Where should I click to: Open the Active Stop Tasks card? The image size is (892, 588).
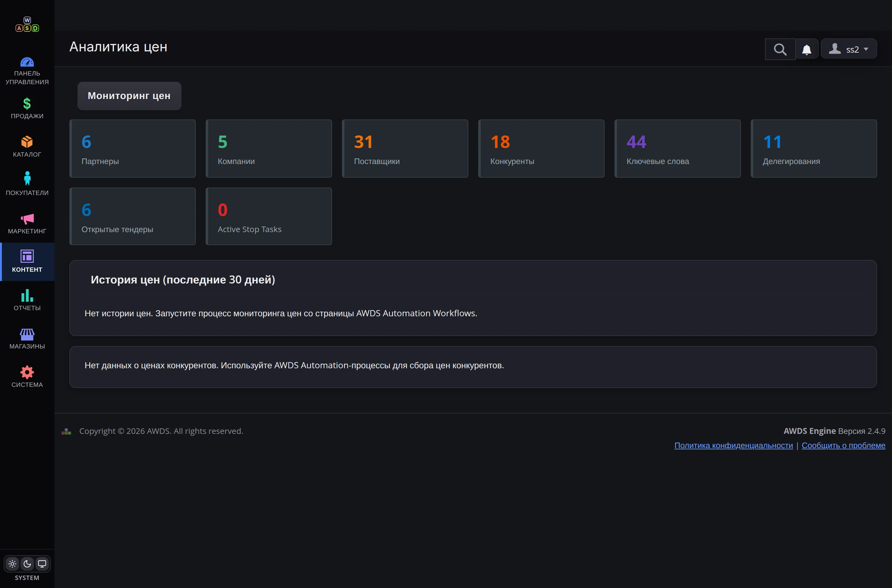pyautogui.click(x=269, y=216)
